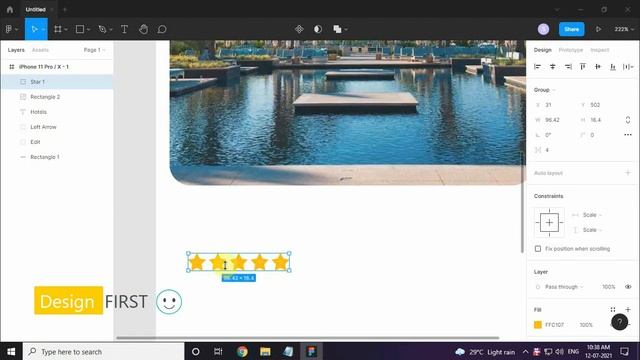Select the Hand tool
The width and height of the screenshot is (640, 360).
(x=143, y=29)
